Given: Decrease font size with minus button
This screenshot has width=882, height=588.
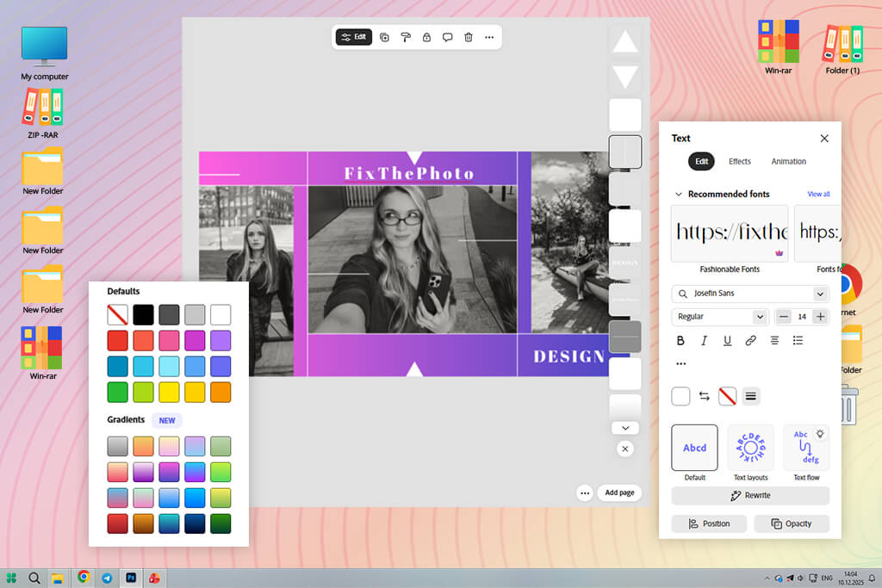Looking at the screenshot, I should tap(783, 317).
